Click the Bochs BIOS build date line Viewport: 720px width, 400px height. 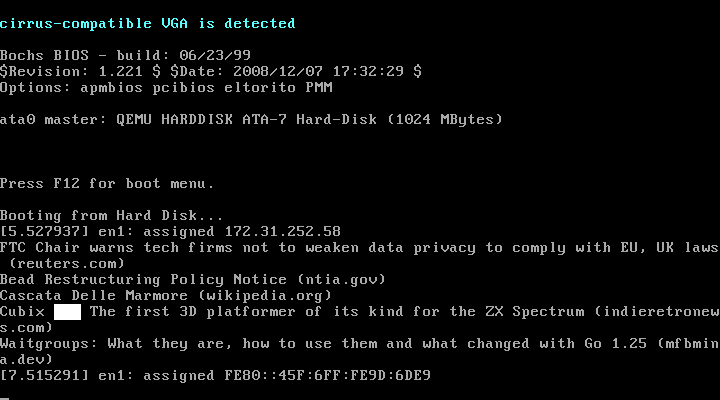coord(125,56)
